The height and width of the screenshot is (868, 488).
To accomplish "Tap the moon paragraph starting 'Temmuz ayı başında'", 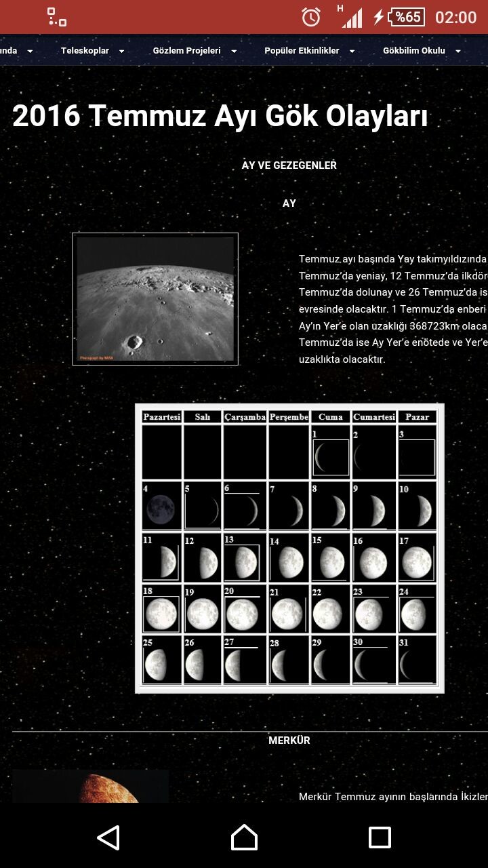I will 393,309.
